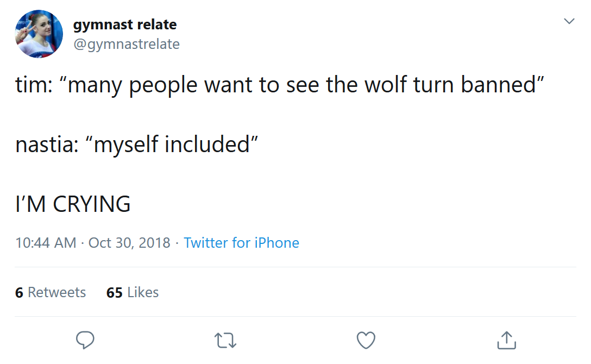Screen dimensions: 591x364
Task: Click the reply speech bubble icon
Action: [x=85, y=340]
